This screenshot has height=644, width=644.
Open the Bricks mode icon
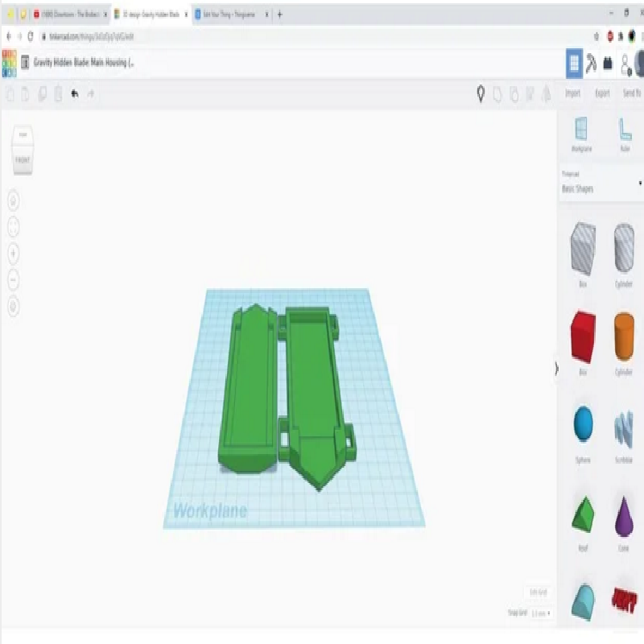tap(608, 64)
